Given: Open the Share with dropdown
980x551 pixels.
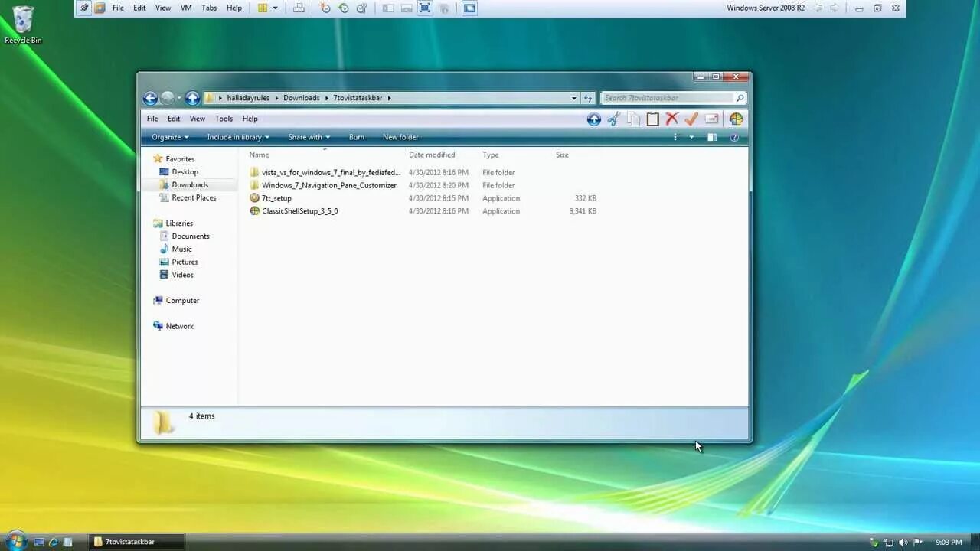Looking at the screenshot, I should tap(309, 137).
